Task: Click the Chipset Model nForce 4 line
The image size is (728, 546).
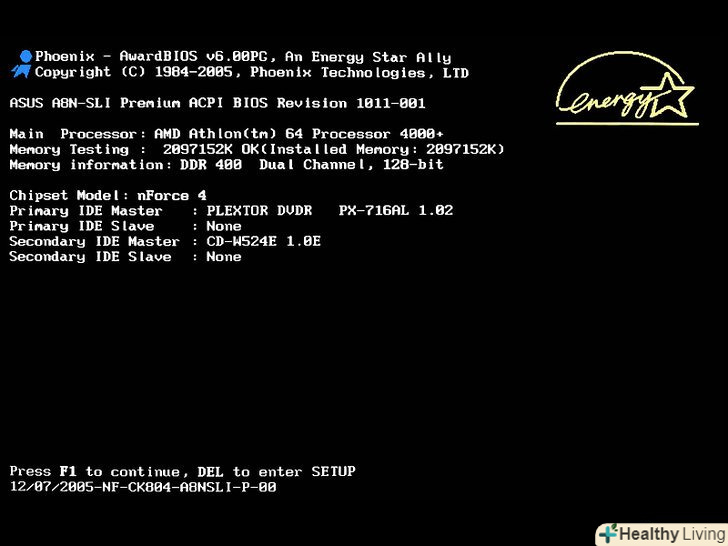Action: click(108, 195)
